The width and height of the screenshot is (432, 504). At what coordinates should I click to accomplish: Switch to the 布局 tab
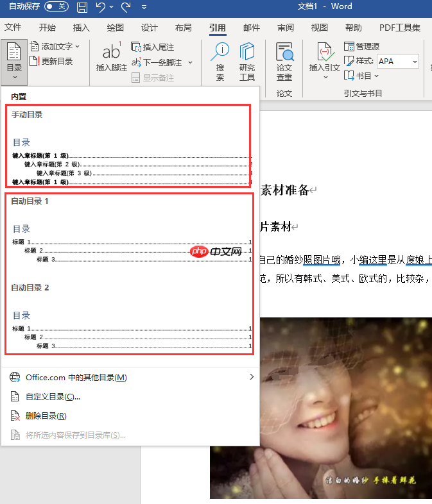(184, 28)
